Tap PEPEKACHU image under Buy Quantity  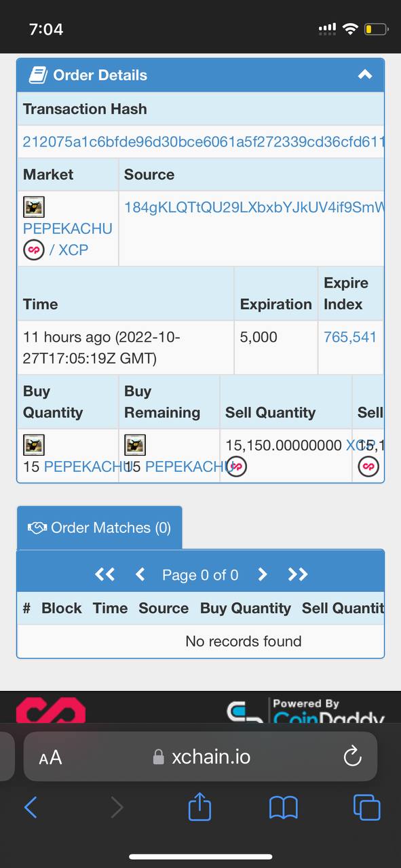[x=34, y=445]
